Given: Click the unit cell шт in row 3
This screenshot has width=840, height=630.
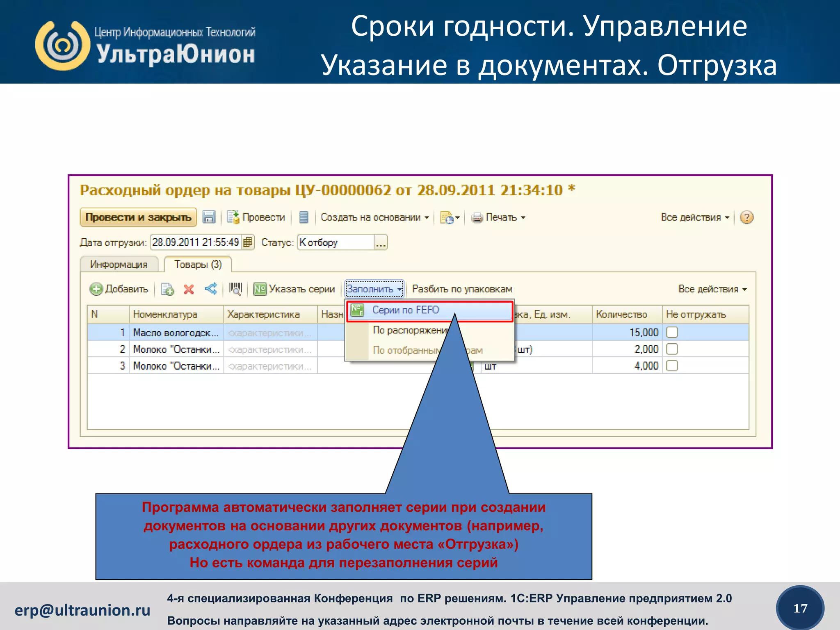Looking at the screenshot, I should pos(536,366).
